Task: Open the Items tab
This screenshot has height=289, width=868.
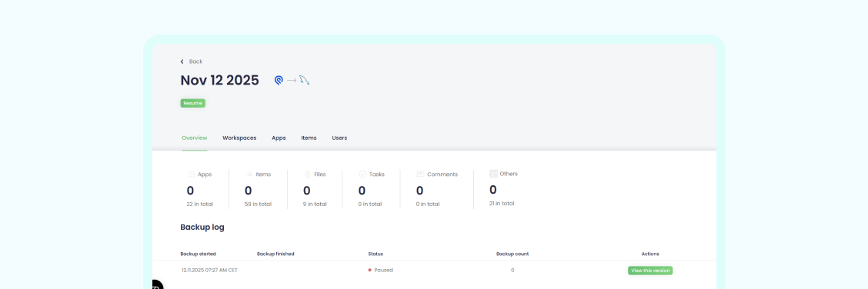Action: click(309, 138)
